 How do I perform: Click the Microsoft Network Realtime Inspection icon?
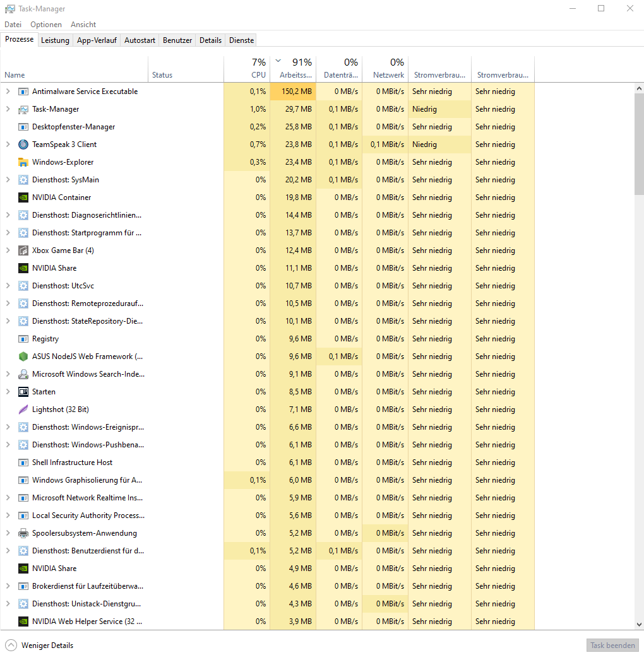tap(23, 498)
